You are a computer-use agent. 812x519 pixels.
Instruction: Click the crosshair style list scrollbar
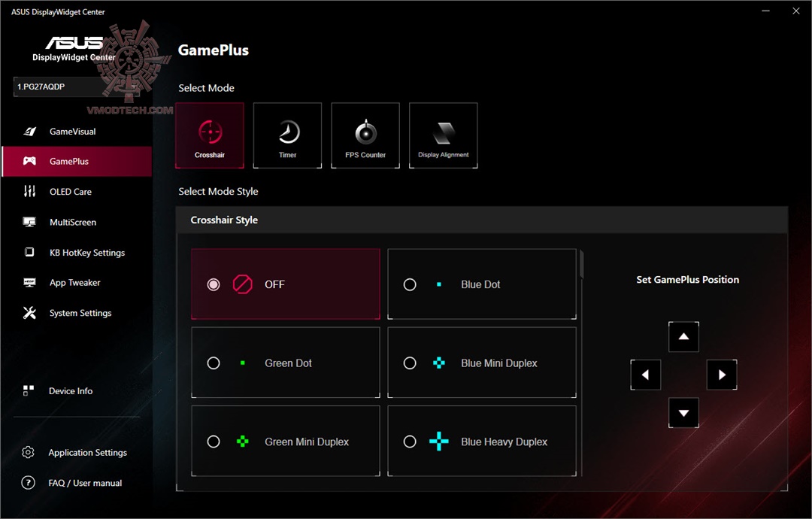[x=581, y=264]
